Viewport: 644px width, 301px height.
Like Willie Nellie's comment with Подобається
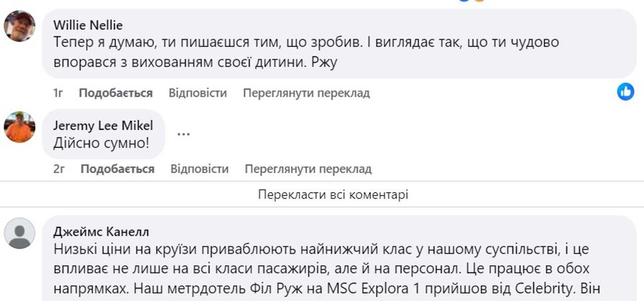(x=116, y=93)
